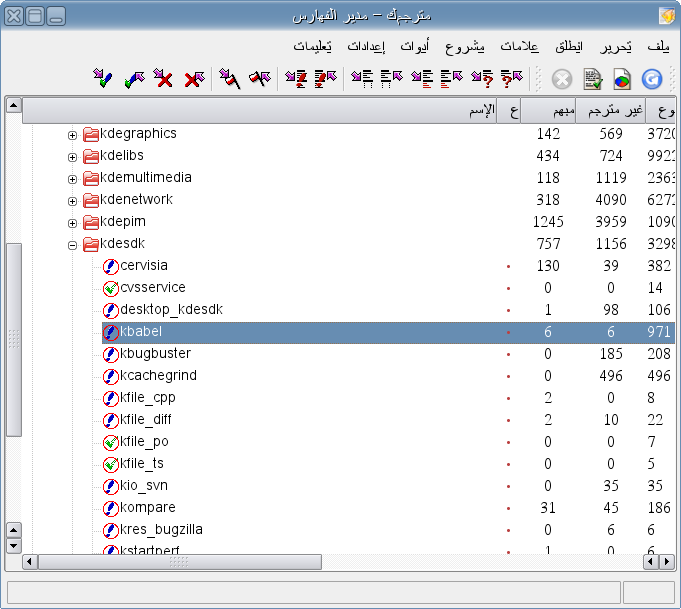This screenshot has height=609, width=681.
Task: Click the red folder icon of kdelibs
Action: (x=91, y=156)
